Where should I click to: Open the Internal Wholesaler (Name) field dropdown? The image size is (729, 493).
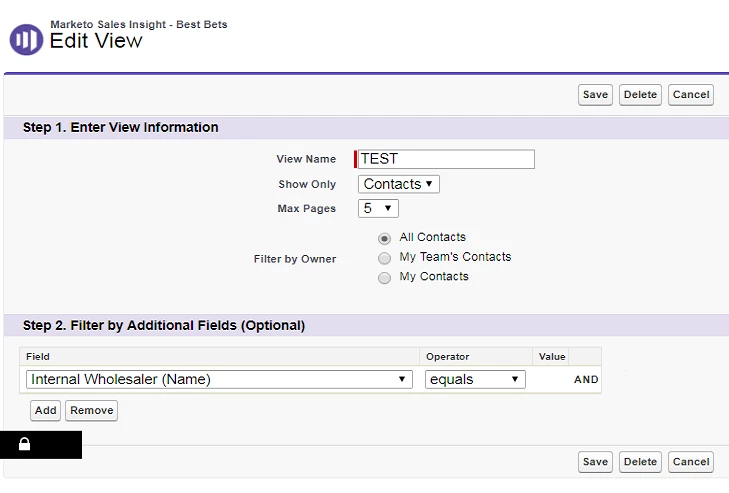tap(219, 379)
